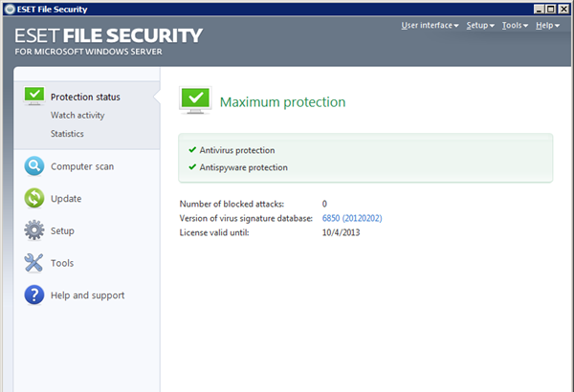Click the blocked attacks value 0
This screenshot has width=574, height=392.
coord(324,204)
